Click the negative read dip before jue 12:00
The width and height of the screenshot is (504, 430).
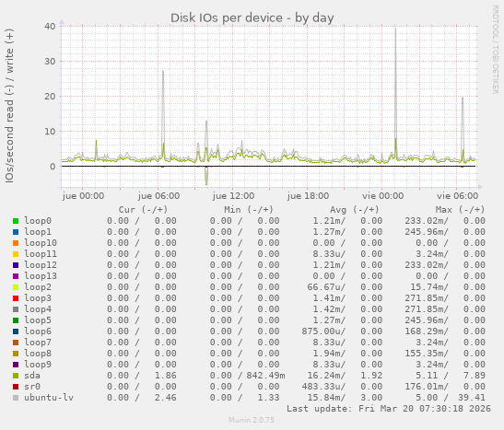coord(206,176)
